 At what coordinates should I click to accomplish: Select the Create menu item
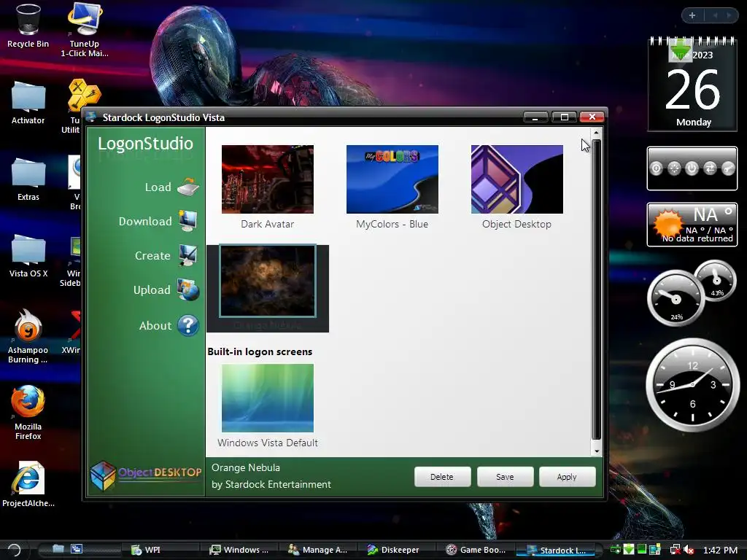[x=152, y=256]
